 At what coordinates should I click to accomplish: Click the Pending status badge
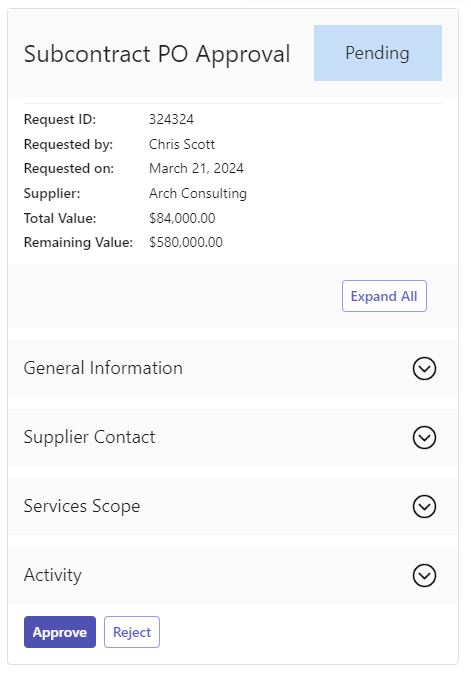point(378,53)
